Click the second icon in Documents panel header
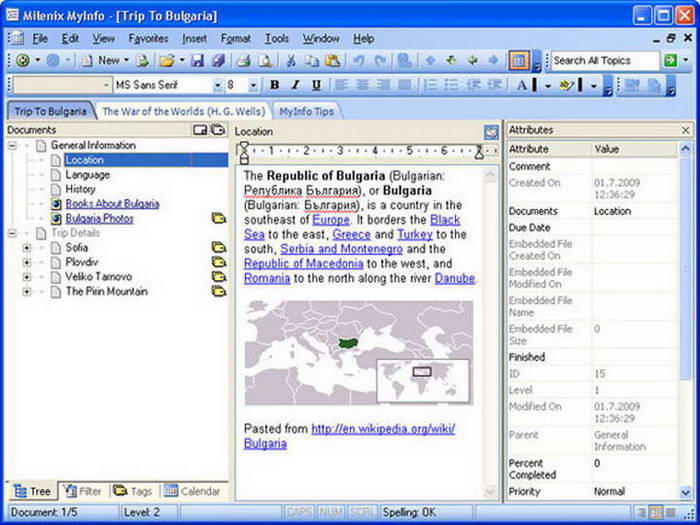This screenshot has height=525, width=700. tap(218, 130)
